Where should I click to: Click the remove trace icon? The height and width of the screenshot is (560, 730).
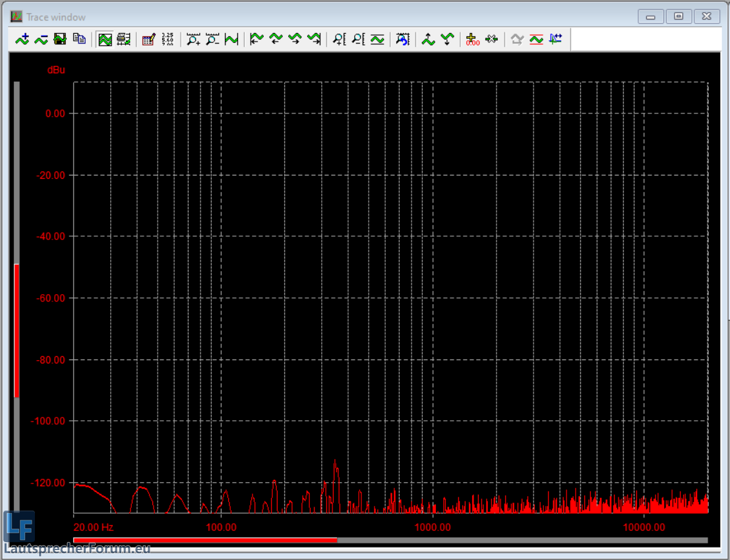[41, 40]
